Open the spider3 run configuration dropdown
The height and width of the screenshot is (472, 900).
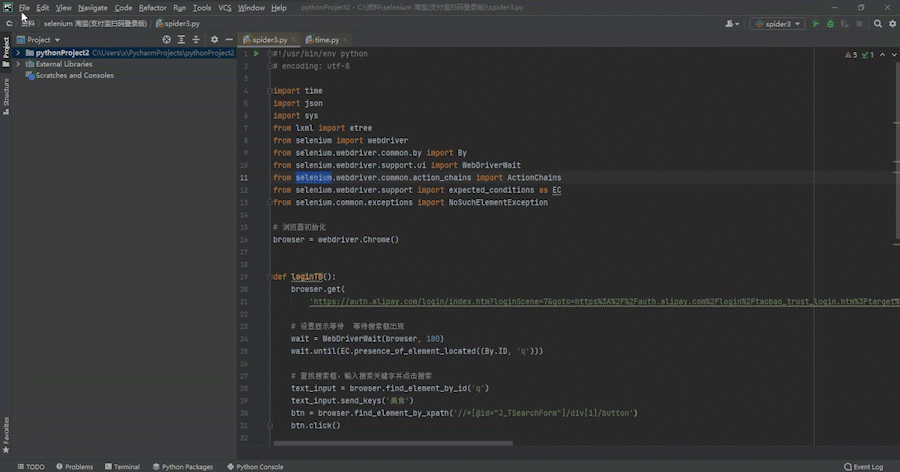pos(778,24)
